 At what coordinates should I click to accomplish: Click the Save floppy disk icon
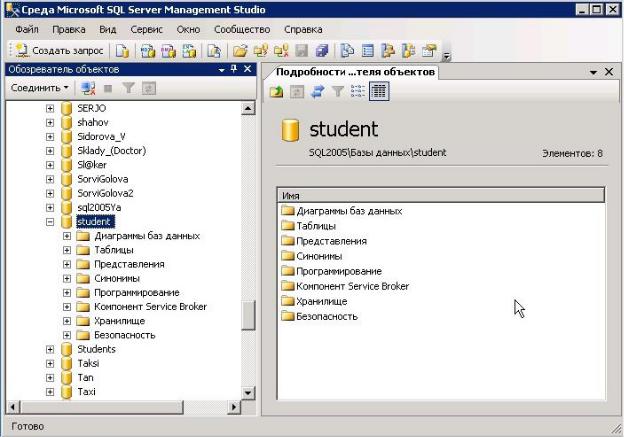click(301, 51)
